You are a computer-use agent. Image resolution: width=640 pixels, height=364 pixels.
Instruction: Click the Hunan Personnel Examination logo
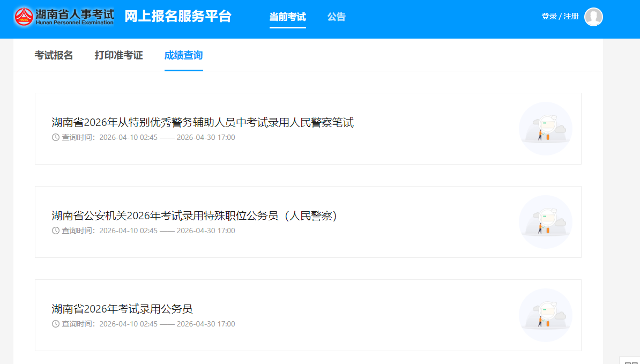coord(64,17)
